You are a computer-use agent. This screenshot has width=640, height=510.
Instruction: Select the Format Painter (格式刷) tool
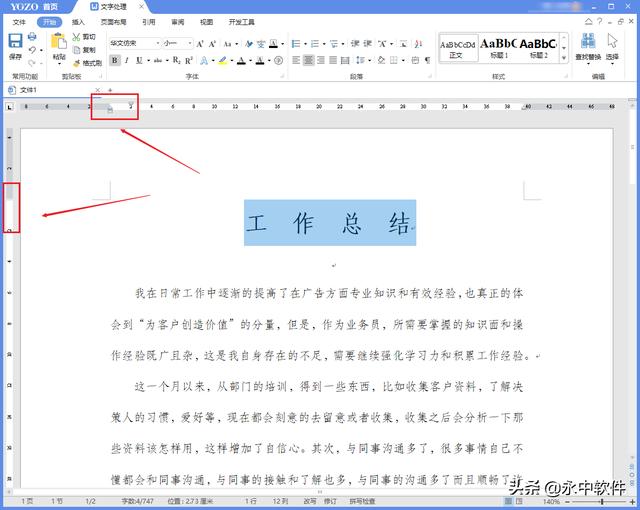click(x=86, y=62)
